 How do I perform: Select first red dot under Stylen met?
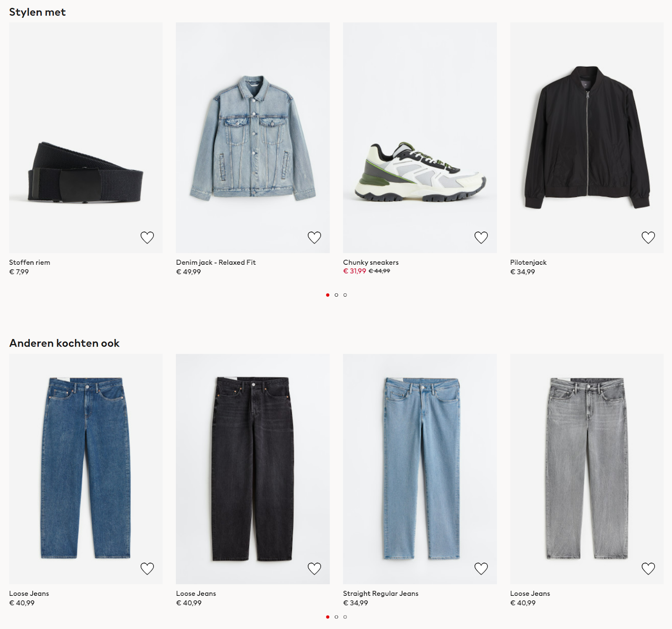328,295
